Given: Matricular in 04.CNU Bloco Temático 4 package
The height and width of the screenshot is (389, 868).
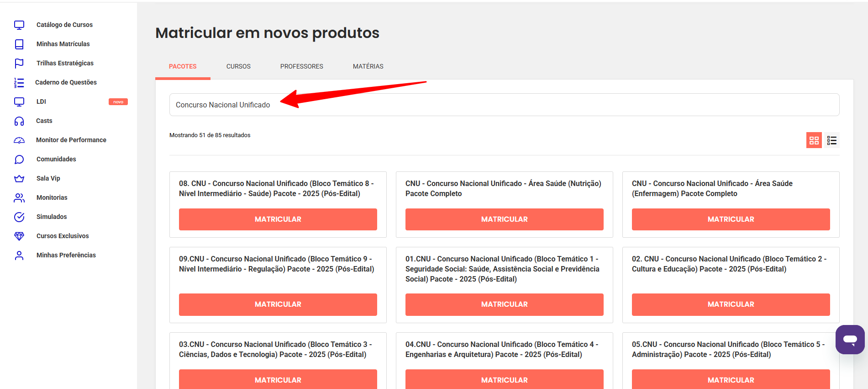Looking at the screenshot, I should [x=505, y=380].
